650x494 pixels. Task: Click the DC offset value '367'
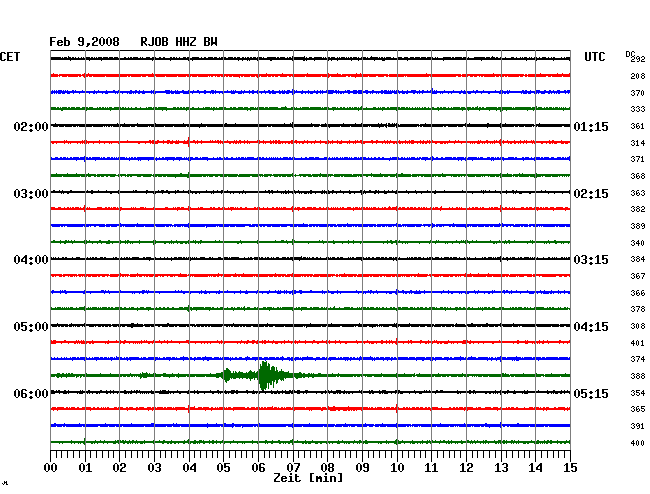tap(638, 276)
